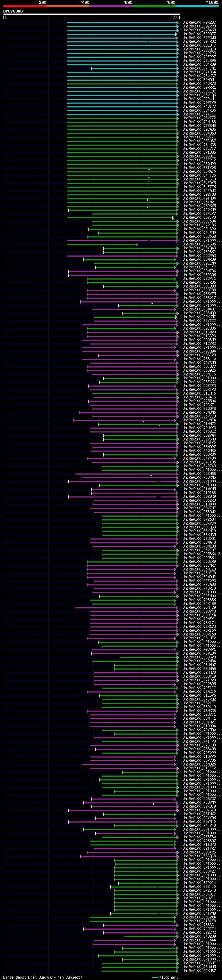Click query end position label 390

(x=175, y=17)
